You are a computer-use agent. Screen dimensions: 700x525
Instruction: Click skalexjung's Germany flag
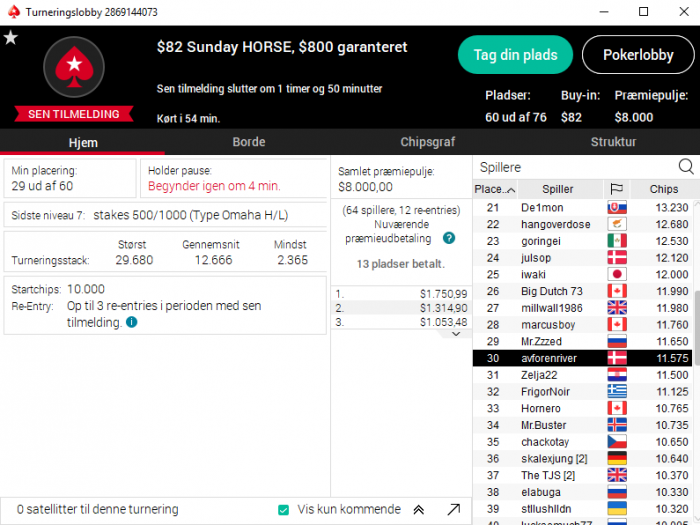[617, 458]
